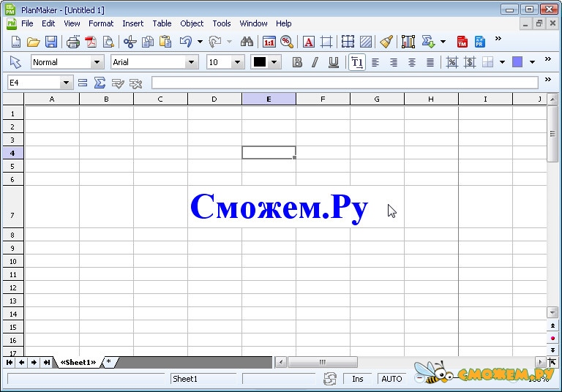Screen dimensions: 562x392
Task: Open the borders dropdown arrow
Action: pyautogui.click(x=502, y=62)
